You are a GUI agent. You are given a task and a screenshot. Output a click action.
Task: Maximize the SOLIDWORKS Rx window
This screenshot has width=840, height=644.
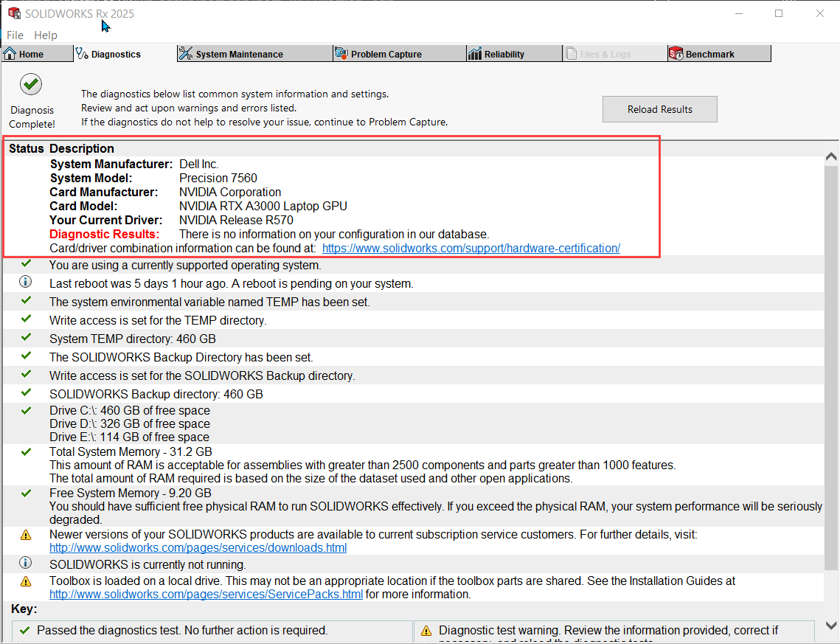779,13
